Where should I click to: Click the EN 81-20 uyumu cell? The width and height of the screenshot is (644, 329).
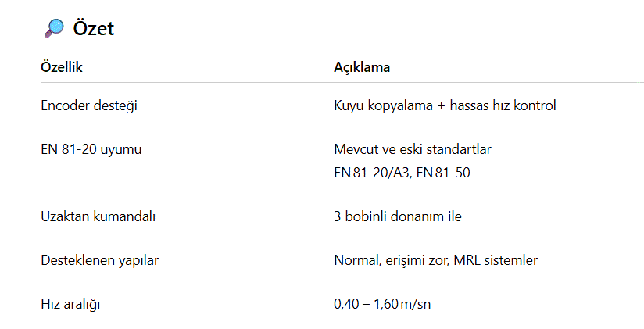tap(91, 148)
